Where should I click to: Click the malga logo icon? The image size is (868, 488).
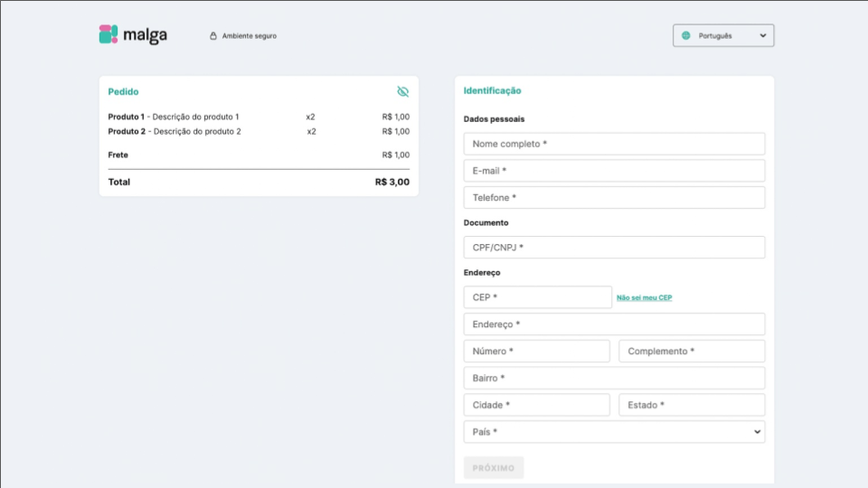(108, 34)
